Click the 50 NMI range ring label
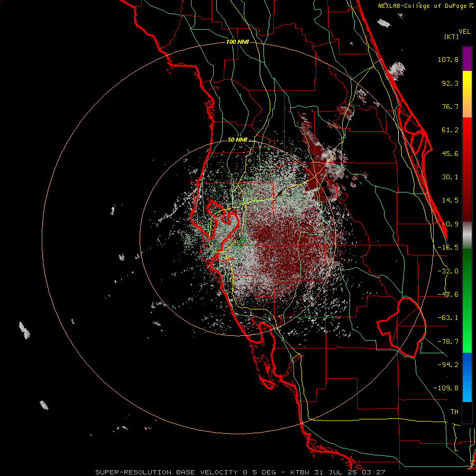Screen dimensions: 476x476 [x=237, y=140]
